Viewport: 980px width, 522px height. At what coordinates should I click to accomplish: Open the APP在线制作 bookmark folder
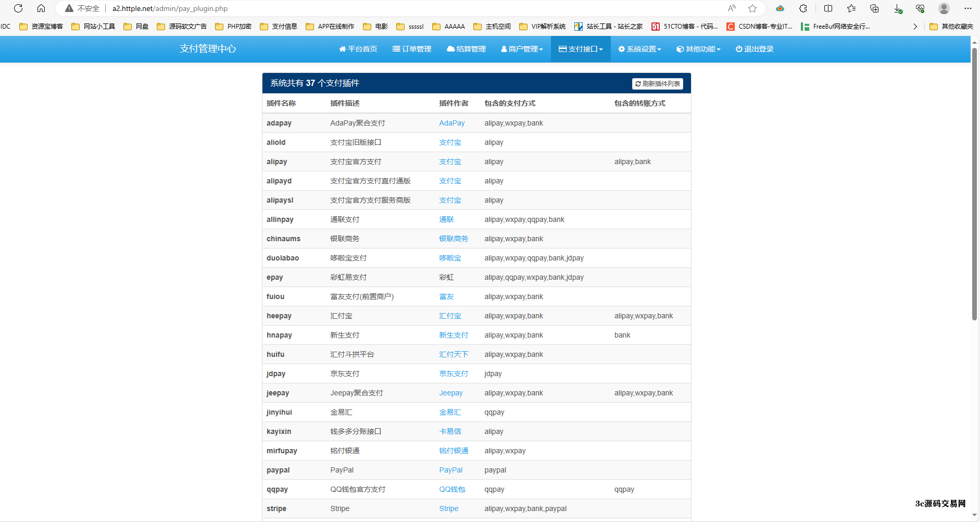(x=330, y=27)
